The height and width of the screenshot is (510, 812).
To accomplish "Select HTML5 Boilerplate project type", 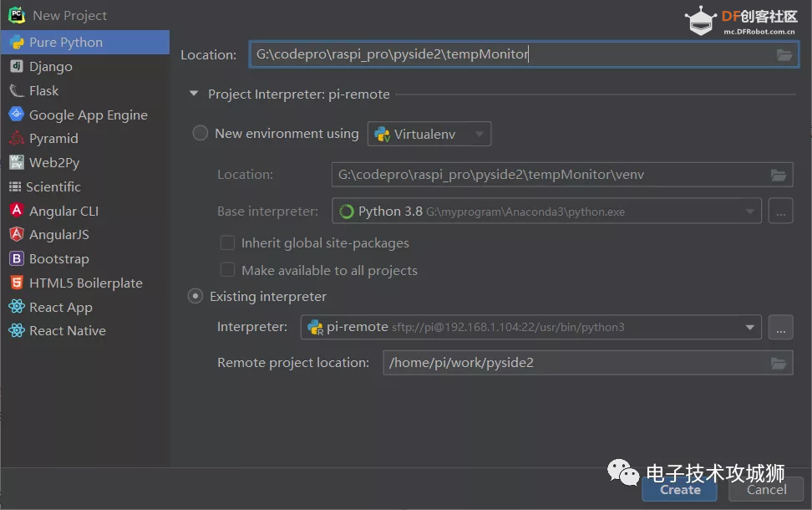I will [x=85, y=283].
